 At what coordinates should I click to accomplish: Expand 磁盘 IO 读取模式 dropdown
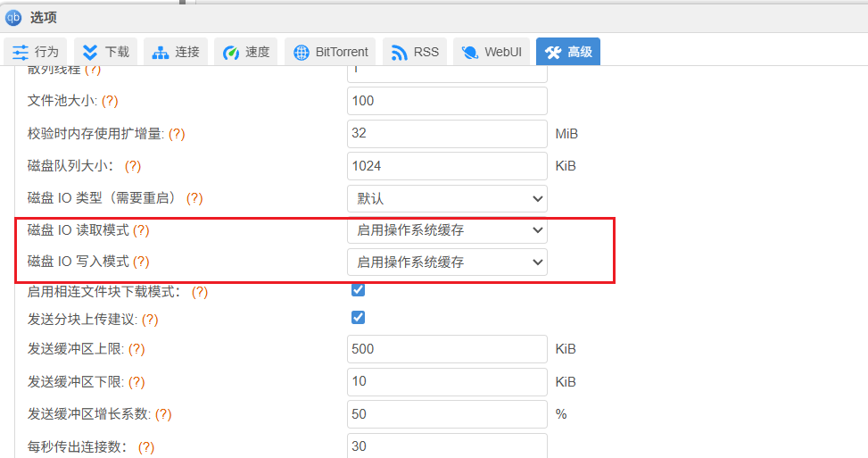[x=447, y=230]
